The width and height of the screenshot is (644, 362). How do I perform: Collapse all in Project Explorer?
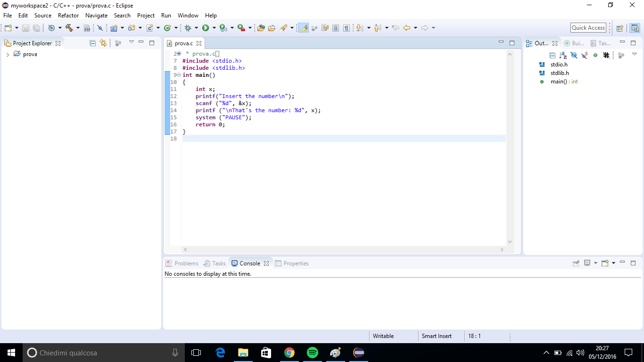point(93,43)
